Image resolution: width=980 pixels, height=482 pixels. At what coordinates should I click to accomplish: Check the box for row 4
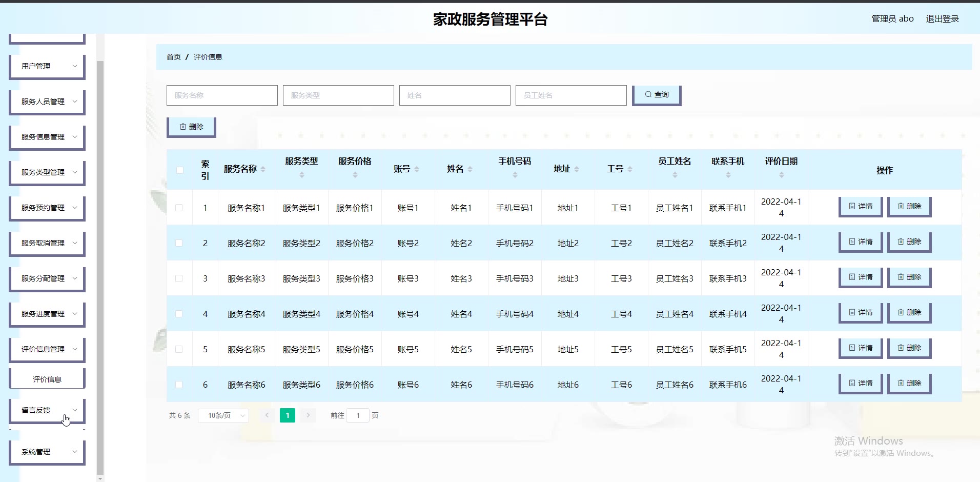(x=179, y=314)
